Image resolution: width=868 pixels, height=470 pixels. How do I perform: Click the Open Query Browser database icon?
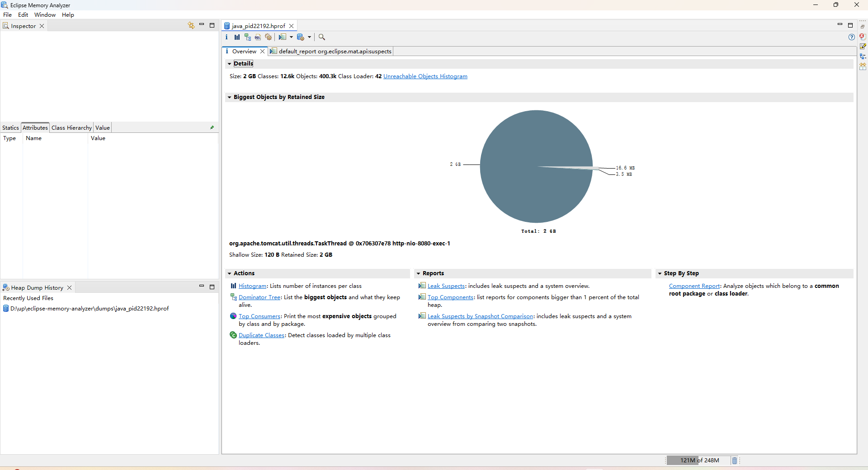(x=301, y=37)
